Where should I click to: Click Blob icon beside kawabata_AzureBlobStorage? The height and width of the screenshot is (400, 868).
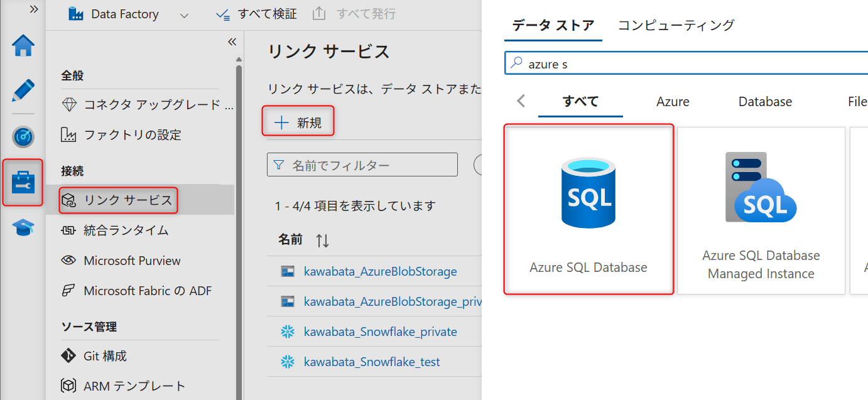(x=288, y=272)
